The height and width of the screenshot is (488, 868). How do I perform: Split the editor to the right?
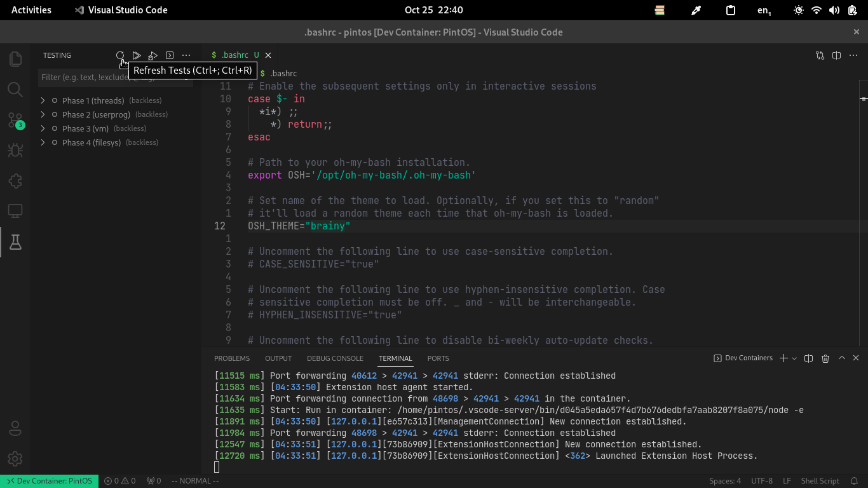pyautogui.click(x=837, y=55)
